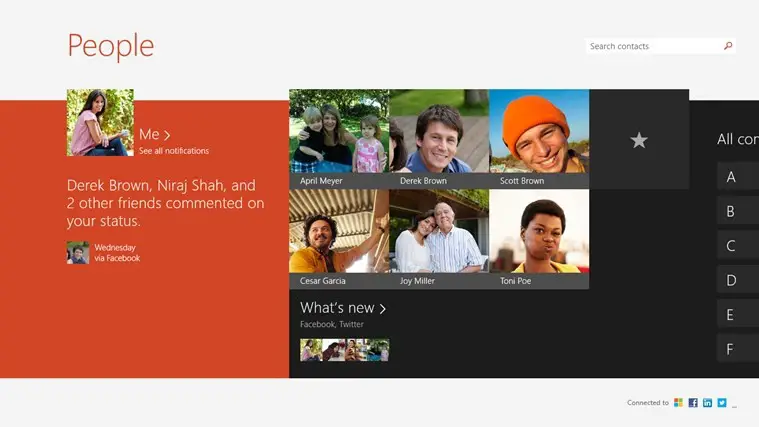The image size is (759, 427).
Task: Open the ellipsis next to Twitter icon
Action: point(734,406)
